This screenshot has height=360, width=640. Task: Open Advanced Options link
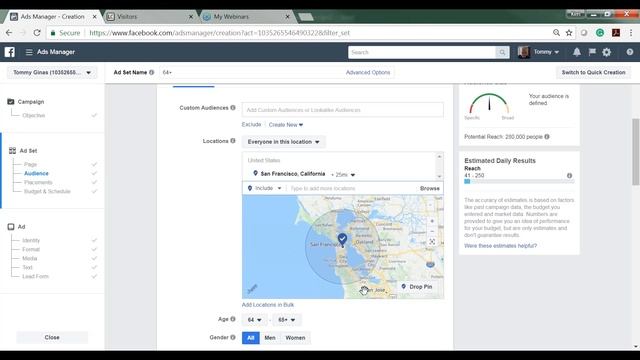click(x=368, y=72)
